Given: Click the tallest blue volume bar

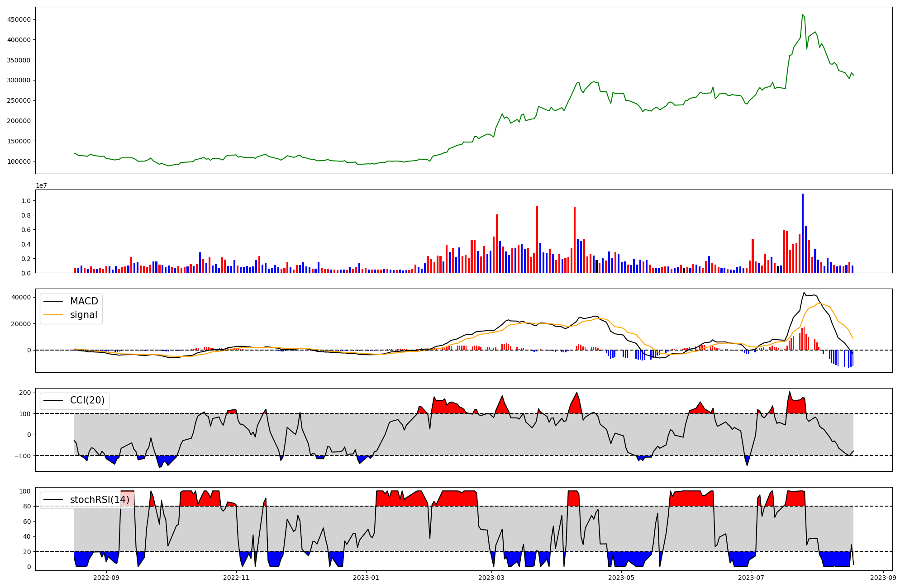Looking at the screenshot, I should point(803,233).
